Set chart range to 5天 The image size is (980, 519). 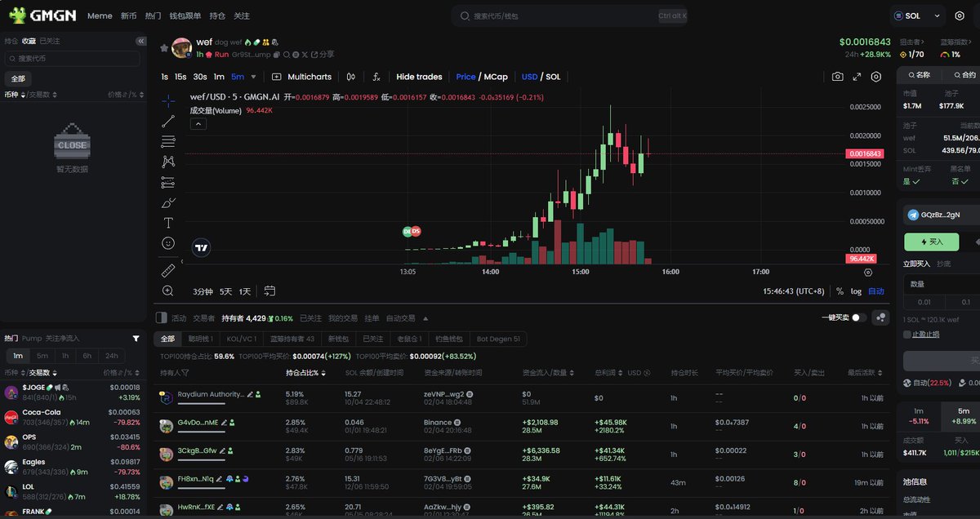[225, 291]
